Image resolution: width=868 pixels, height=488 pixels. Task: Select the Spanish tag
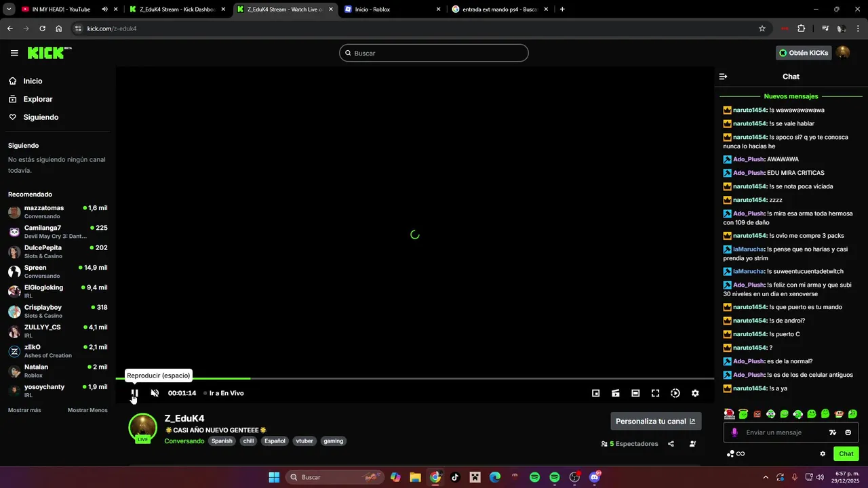pyautogui.click(x=222, y=441)
